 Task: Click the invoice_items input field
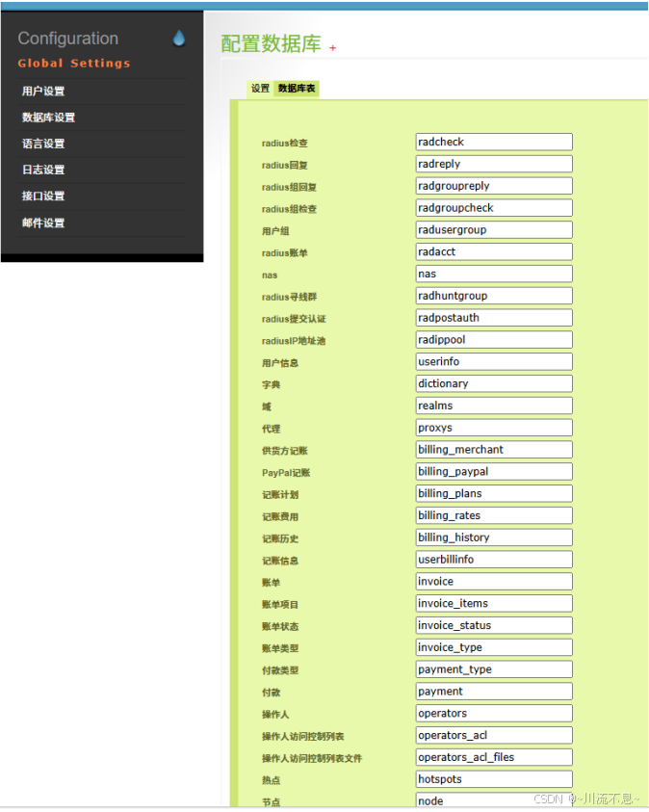click(x=494, y=603)
